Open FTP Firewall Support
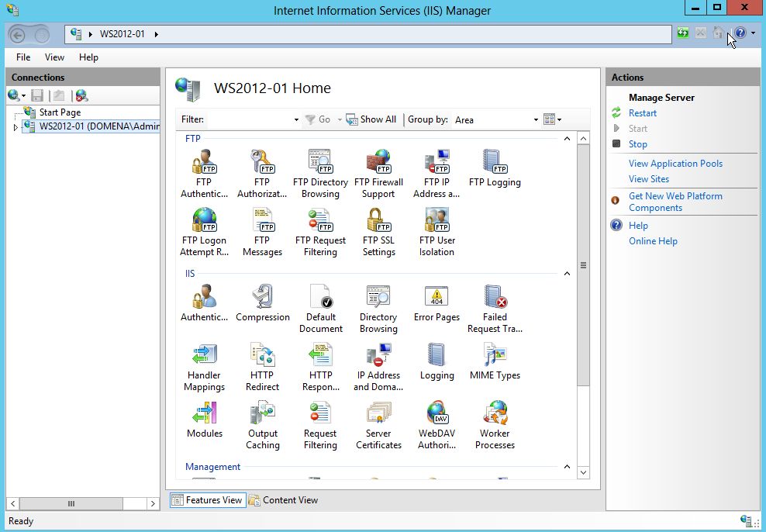766x532 pixels. click(x=378, y=174)
